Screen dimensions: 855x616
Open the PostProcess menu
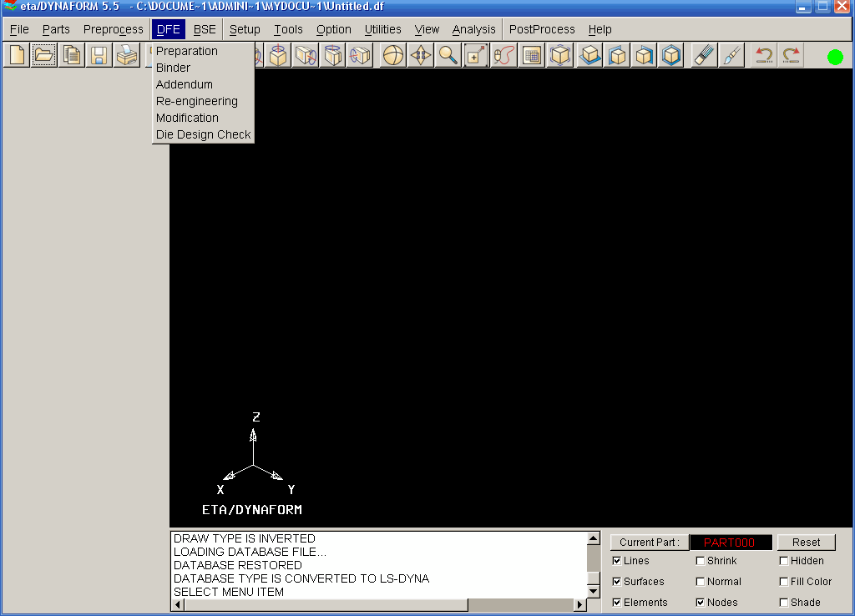click(x=542, y=29)
